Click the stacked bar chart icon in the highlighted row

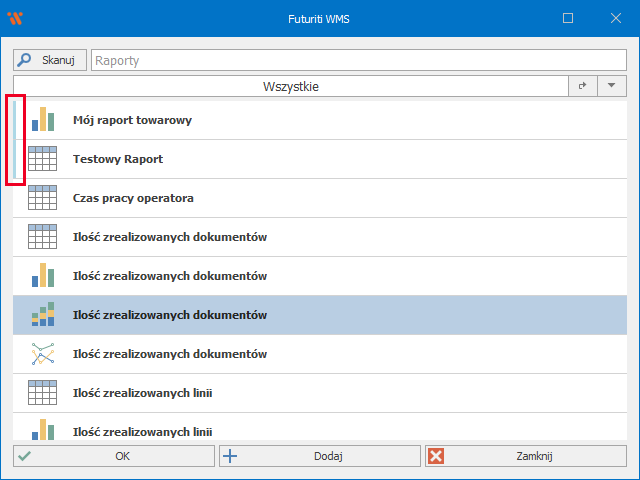42,315
